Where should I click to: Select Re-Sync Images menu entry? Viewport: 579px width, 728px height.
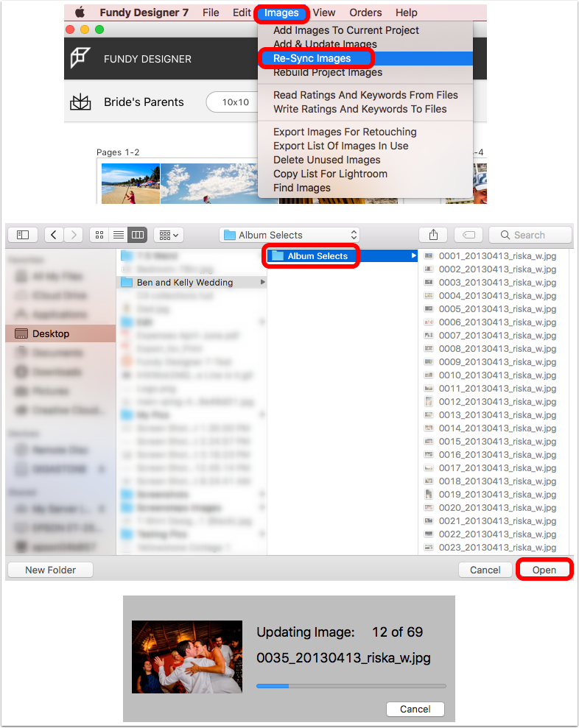[365, 58]
